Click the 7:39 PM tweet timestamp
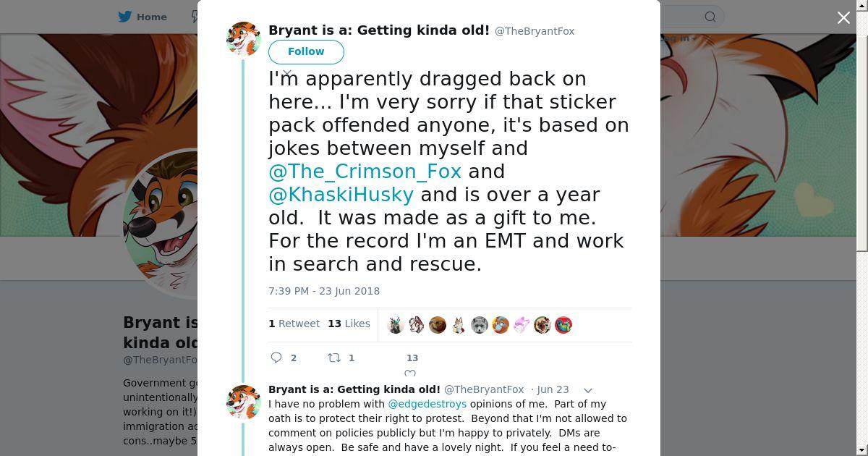 324,291
